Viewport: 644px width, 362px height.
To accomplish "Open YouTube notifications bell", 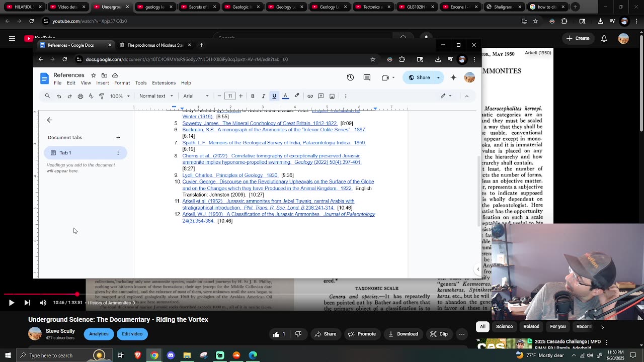I will (x=604, y=38).
